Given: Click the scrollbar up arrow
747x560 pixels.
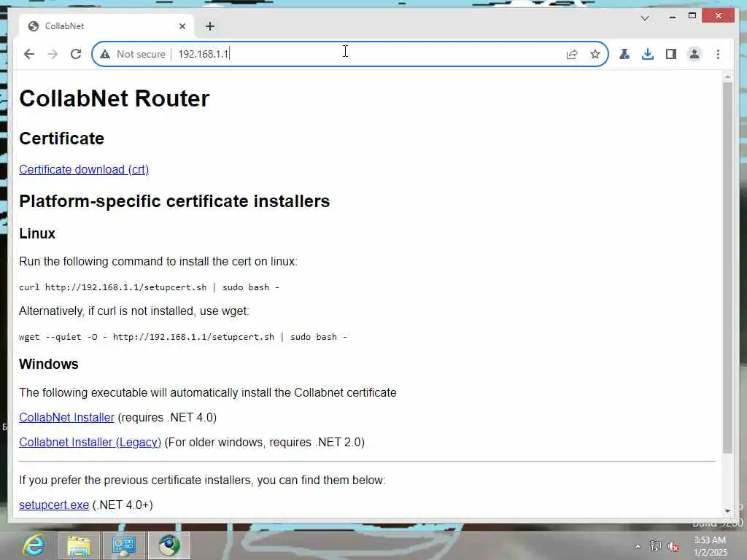Looking at the screenshot, I should [727, 76].
